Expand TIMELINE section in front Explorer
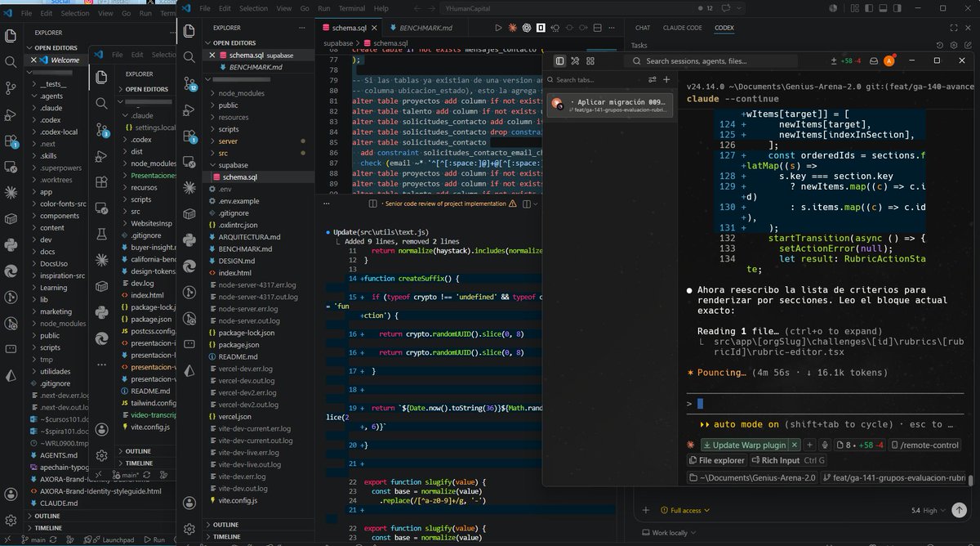Viewport: 980px width, 546px height. pos(228,536)
